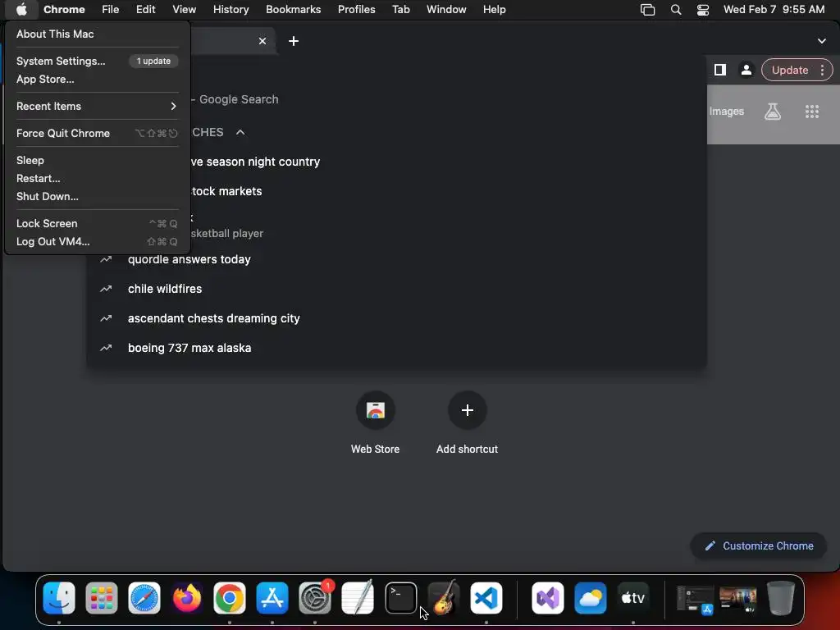Open System Settings from Apple menu
Screen dimensions: 840x630
97,61
